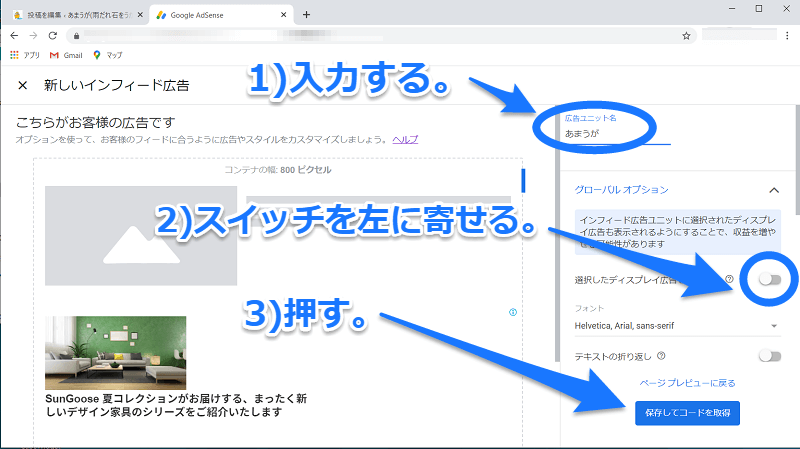800x449 pixels.
Task: Open the Maps (マップ) bookmark
Action: click(107, 54)
